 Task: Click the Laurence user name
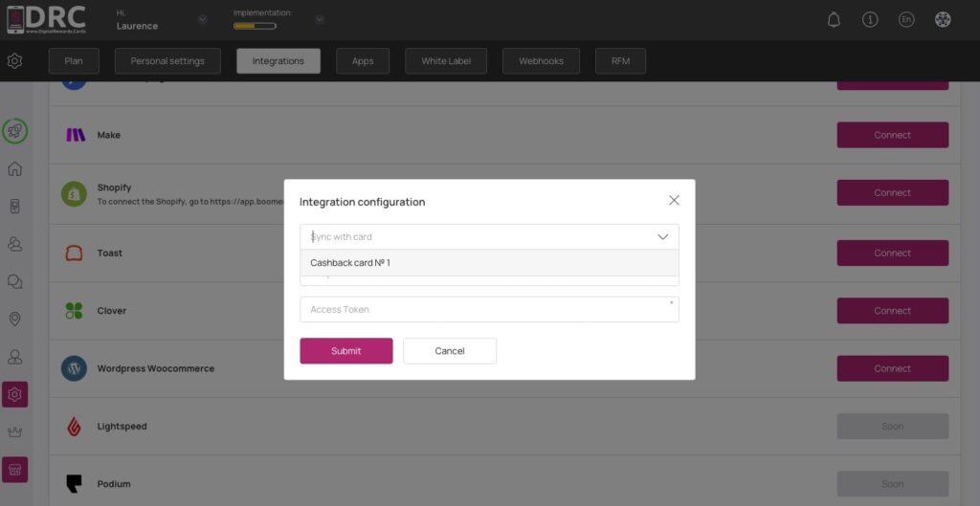pos(137,26)
